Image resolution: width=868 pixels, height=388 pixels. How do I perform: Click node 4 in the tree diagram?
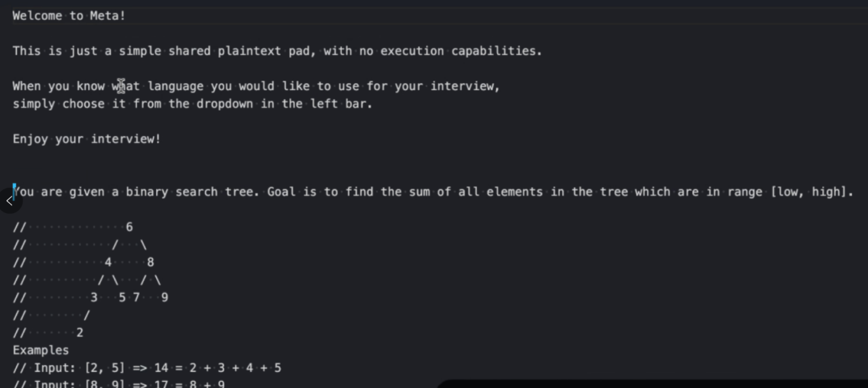tap(108, 262)
